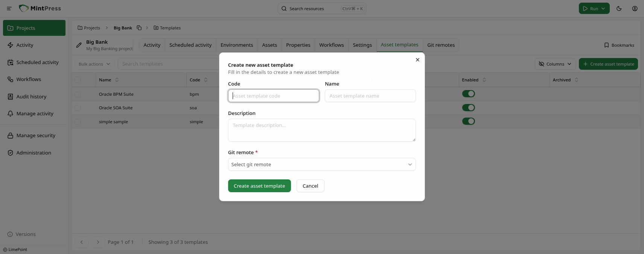Viewport: 644px width, 254px height.
Task: Submit the dialog's Create asset template button
Action: 259,186
